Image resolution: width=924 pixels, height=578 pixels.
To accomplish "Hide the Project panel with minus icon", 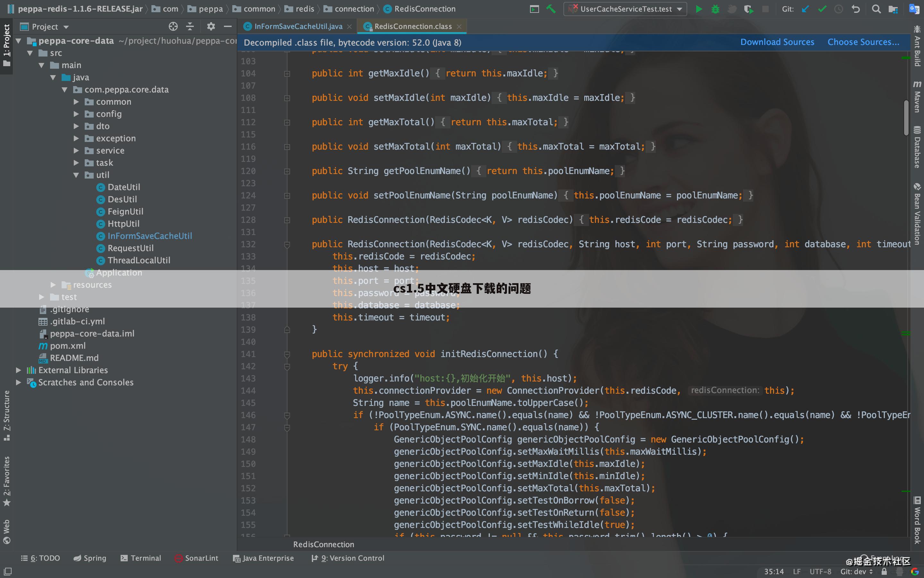I will click(x=227, y=26).
